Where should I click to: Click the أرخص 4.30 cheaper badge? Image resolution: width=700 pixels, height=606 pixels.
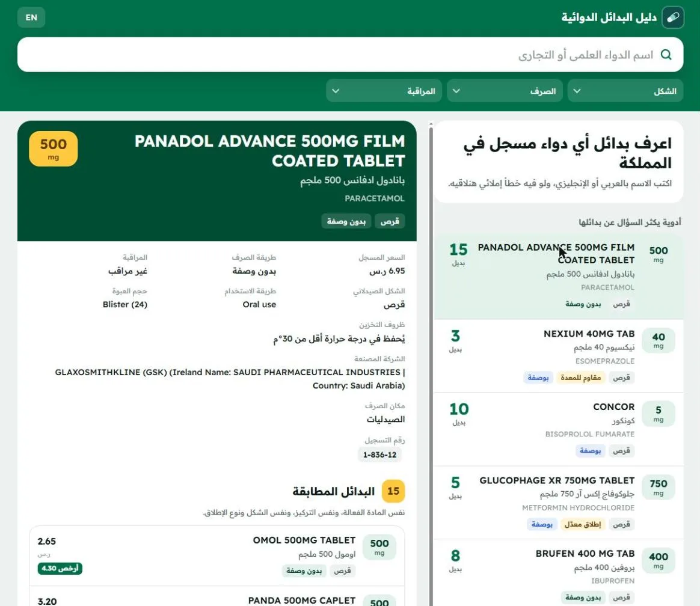60,568
